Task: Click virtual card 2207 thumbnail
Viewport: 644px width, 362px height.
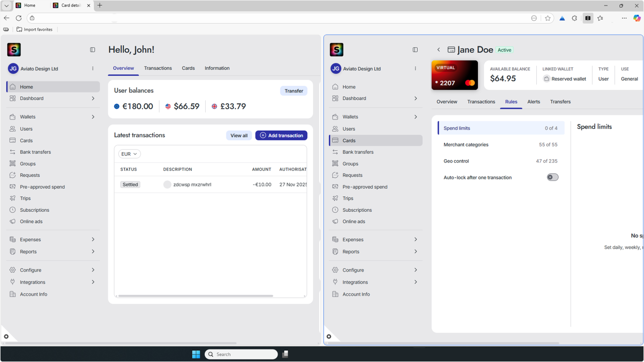Action: [x=455, y=75]
